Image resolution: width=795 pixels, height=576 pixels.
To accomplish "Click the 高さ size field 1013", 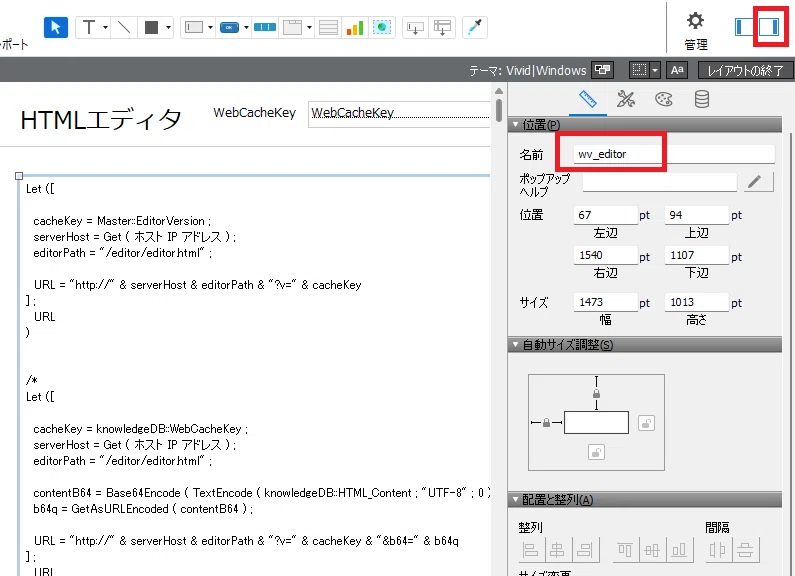I will pyautogui.click(x=697, y=302).
